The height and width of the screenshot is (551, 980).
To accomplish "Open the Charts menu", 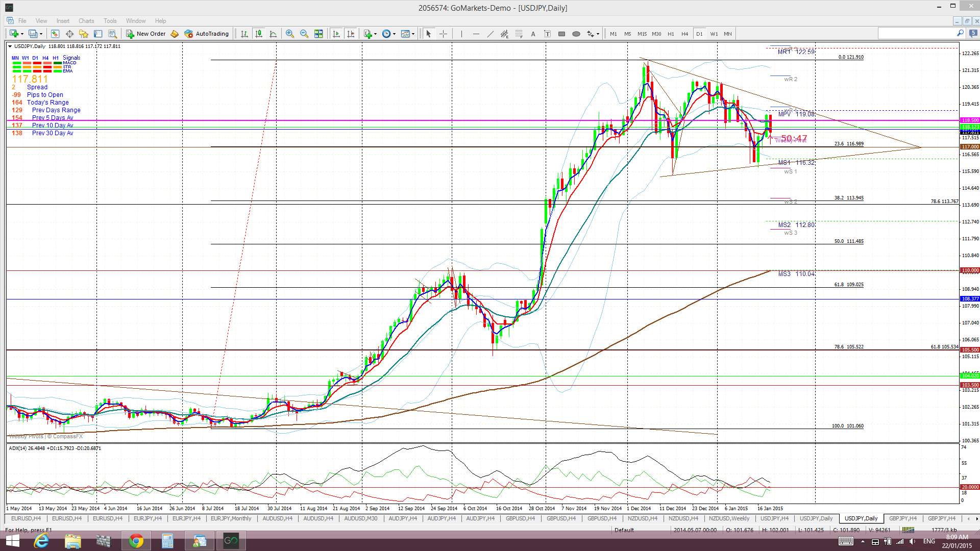I will pyautogui.click(x=86, y=21).
